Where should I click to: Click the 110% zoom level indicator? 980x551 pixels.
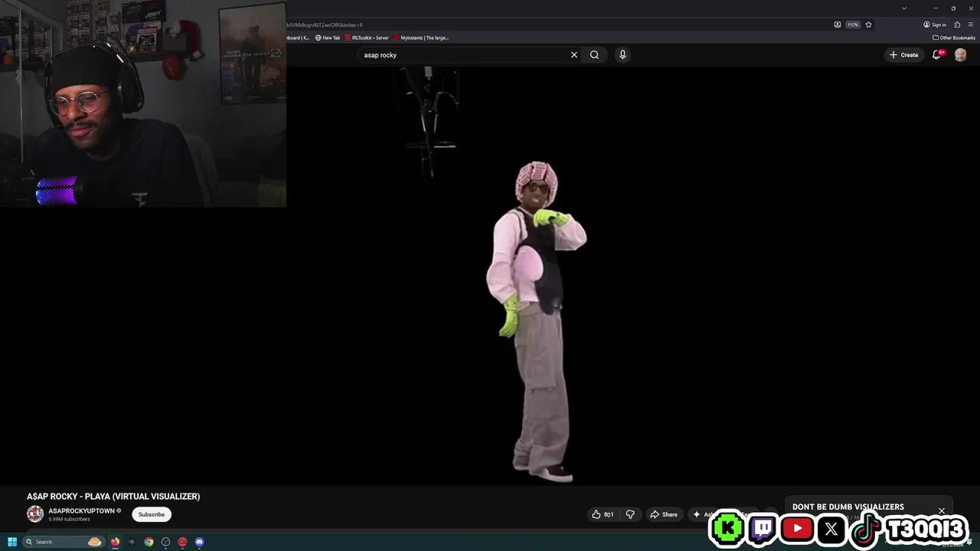(x=852, y=24)
